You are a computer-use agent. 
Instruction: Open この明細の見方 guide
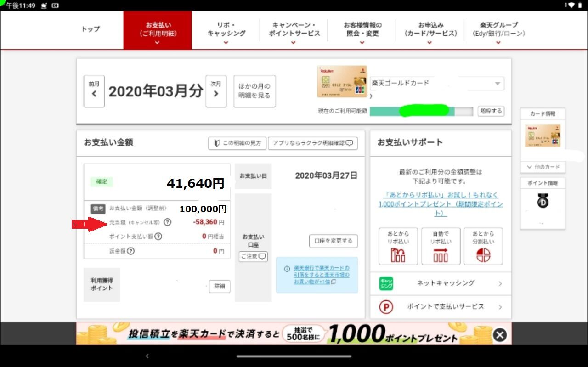pos(237,143)
